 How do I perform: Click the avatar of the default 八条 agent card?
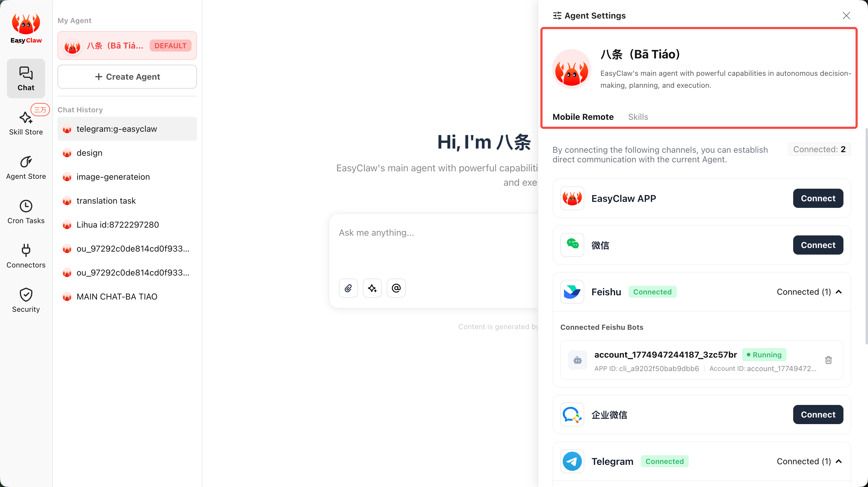(72, 46)
